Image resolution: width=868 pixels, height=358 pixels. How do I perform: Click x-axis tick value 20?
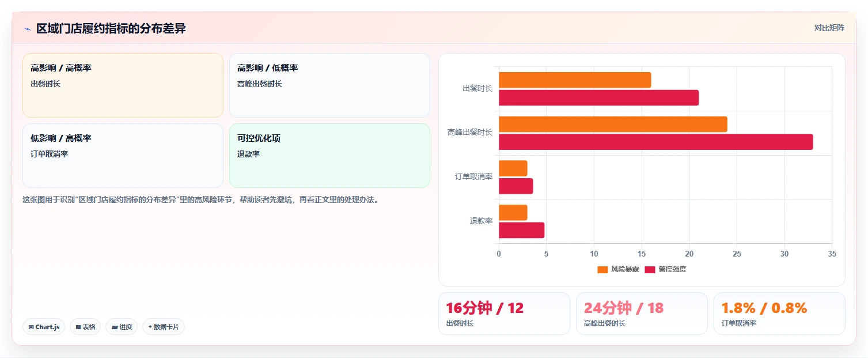689,254
